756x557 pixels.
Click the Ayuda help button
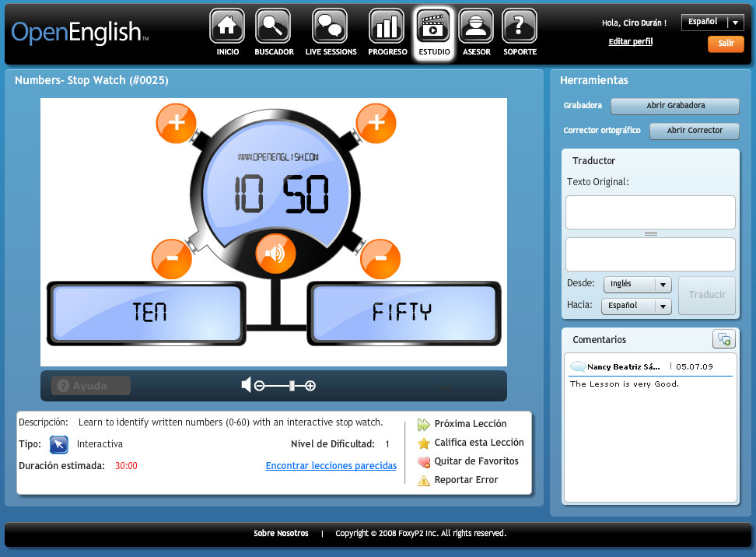pyautogui.click(x=91, y=386)
